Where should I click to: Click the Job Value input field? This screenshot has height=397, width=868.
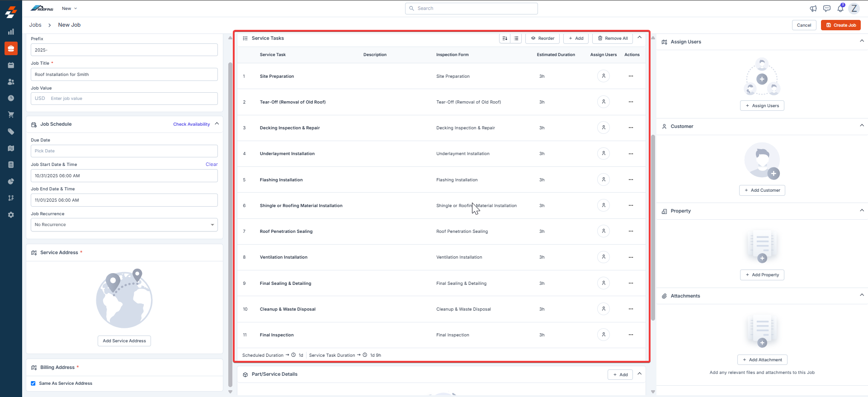(x=124, y=99)
